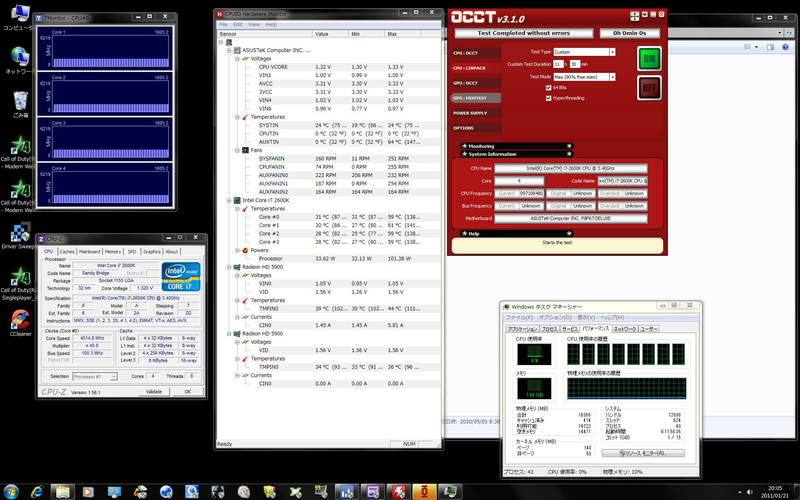Click the Task Manager green taskbar icon
The image size is (800, 500).
pos(450,491)
